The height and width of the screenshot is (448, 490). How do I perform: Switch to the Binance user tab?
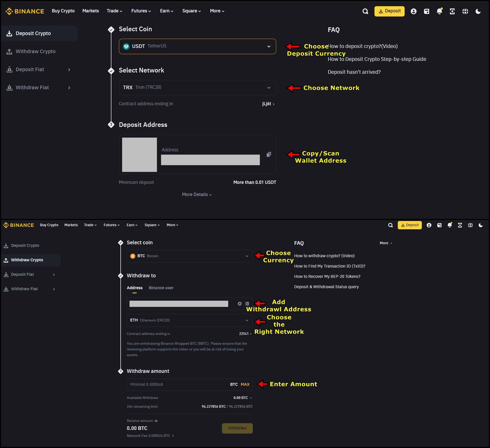click(x=161, y=288)
